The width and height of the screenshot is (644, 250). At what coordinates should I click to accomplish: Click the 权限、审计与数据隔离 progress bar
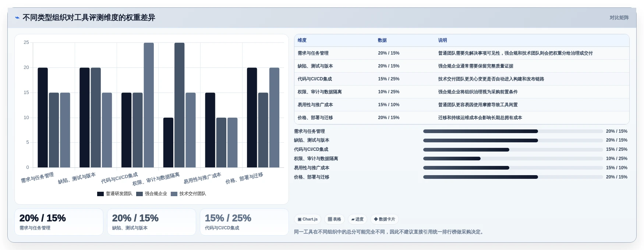coord(513,159)
